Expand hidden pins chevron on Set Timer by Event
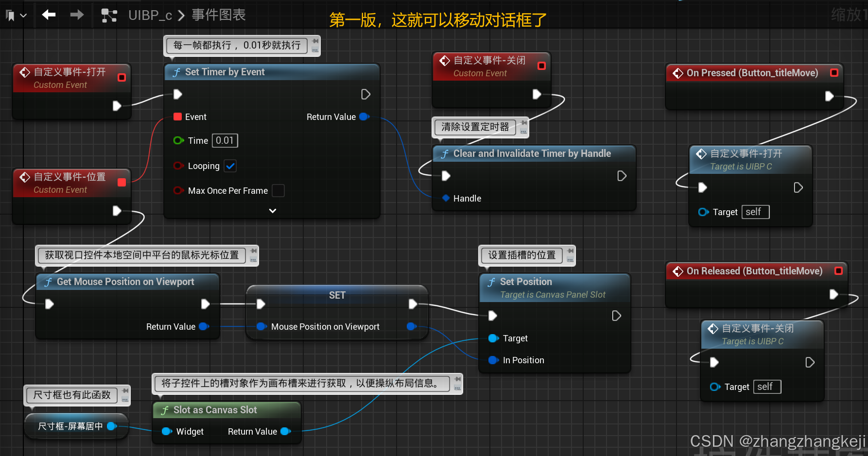This screenshot has width=868, height=456. [x=272, y=210]
